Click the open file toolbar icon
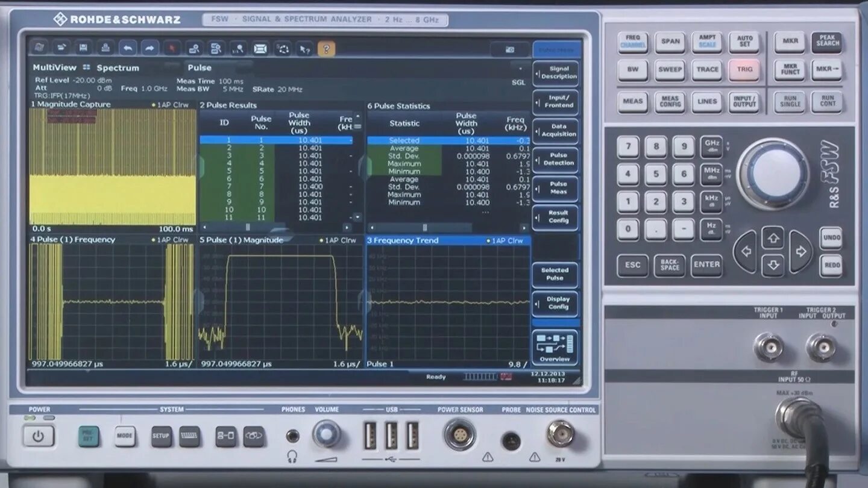The width and height of the screenshot is (868, 488). [61, 48]
